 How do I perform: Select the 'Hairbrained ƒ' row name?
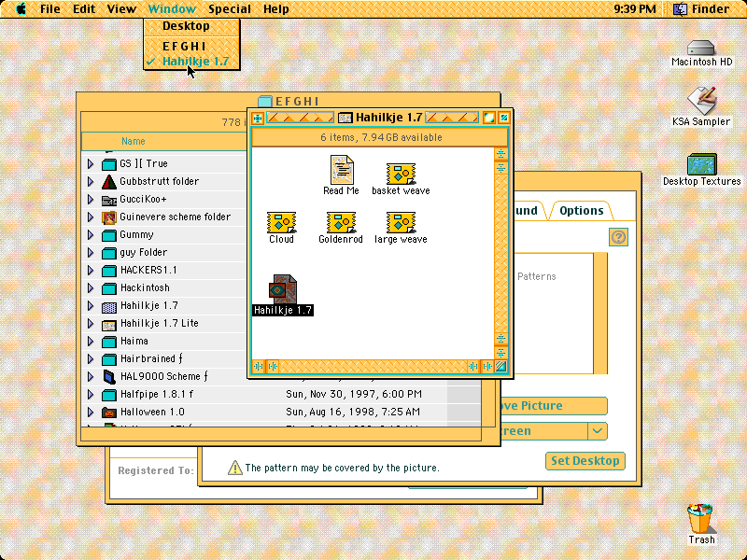pos(151,359)
